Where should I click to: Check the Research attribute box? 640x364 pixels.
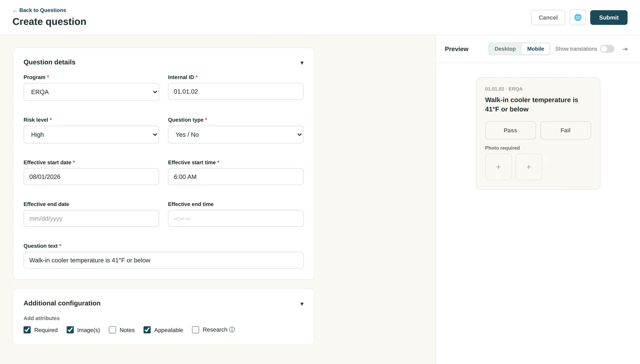tap(195, 330)
